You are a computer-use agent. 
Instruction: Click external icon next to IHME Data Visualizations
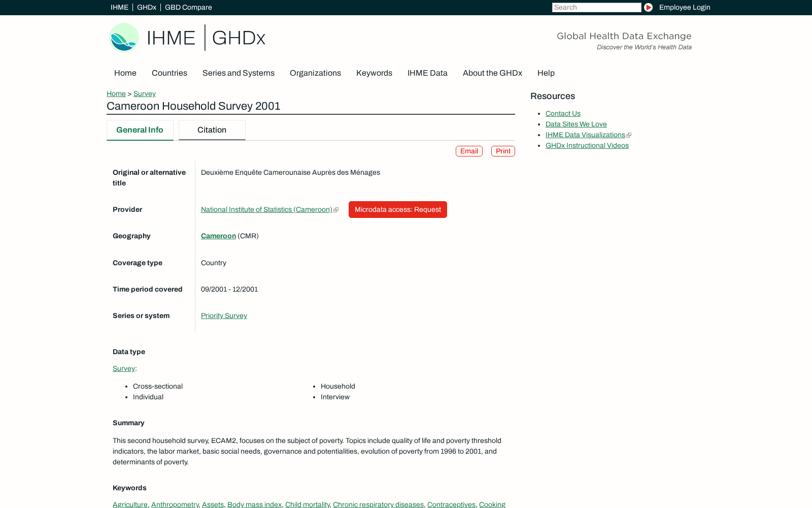[x=629, y=135]
